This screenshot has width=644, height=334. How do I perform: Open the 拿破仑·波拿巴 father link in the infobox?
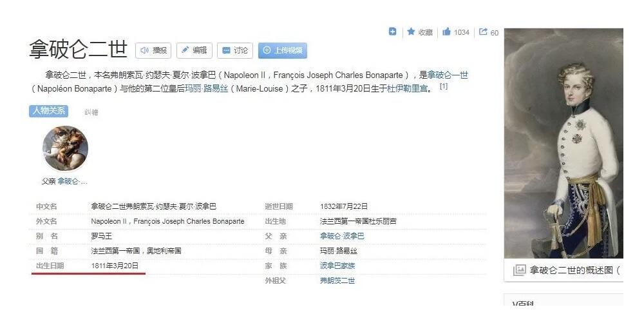coord(342,236)
